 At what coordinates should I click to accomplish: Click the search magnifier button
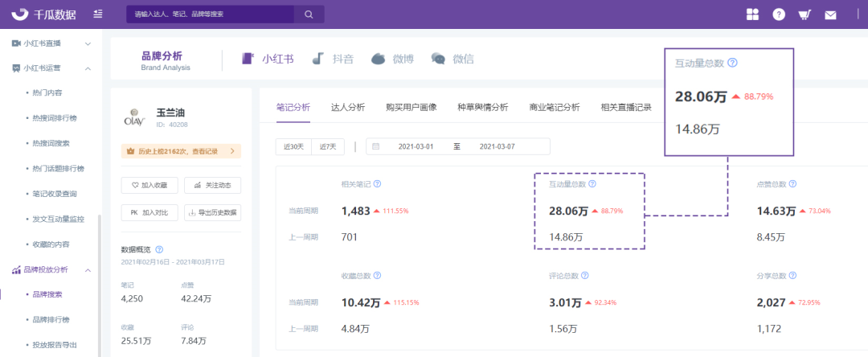click(x=309, y=14)
